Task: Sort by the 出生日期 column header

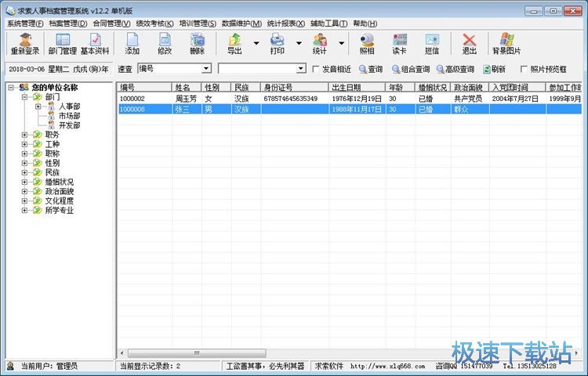Action: click(x=357, y=88)
